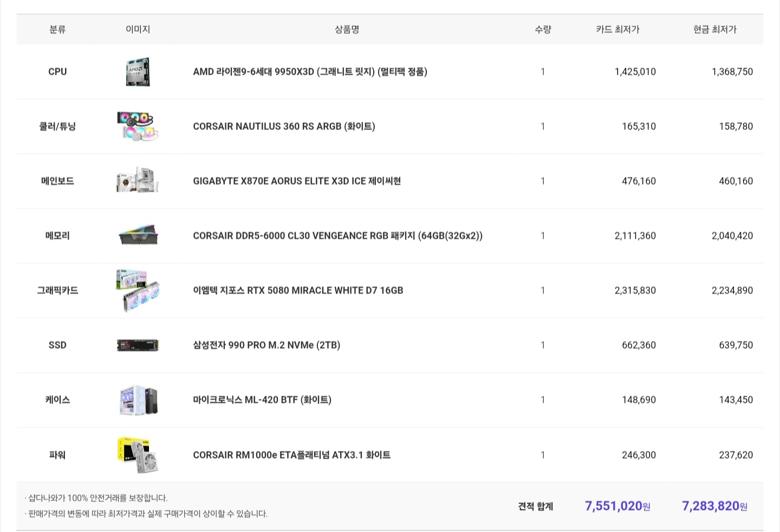Select the 카드 최저가 column header
Image resolution: width=780 pixels, height=532 pixels.
pos(617,29)
